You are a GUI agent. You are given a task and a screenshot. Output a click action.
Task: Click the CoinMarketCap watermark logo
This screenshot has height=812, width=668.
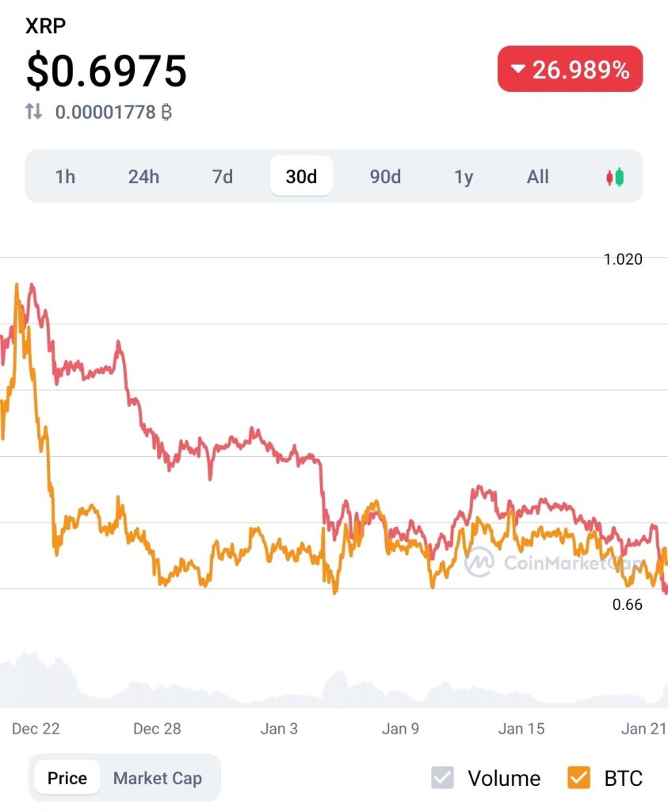[479, 562]
